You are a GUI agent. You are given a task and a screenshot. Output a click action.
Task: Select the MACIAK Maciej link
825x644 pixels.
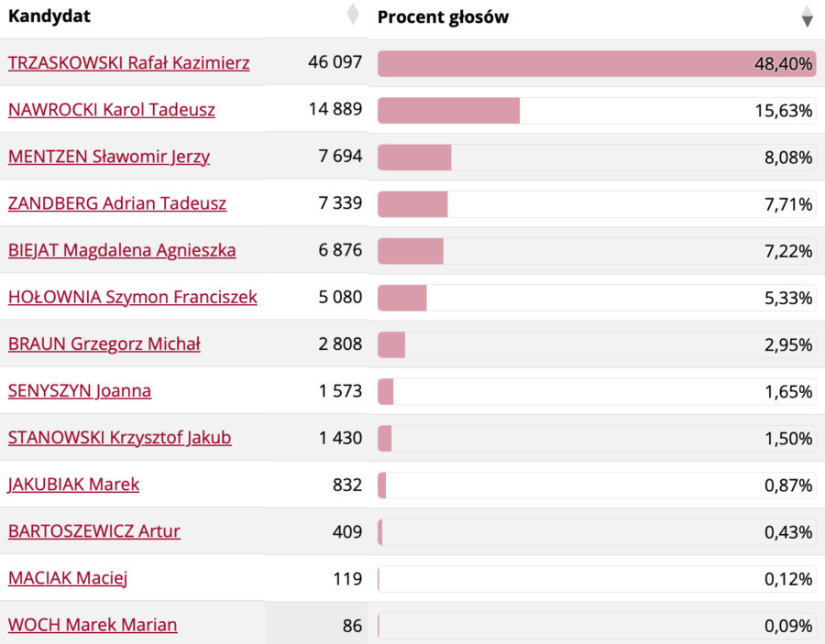67,578
